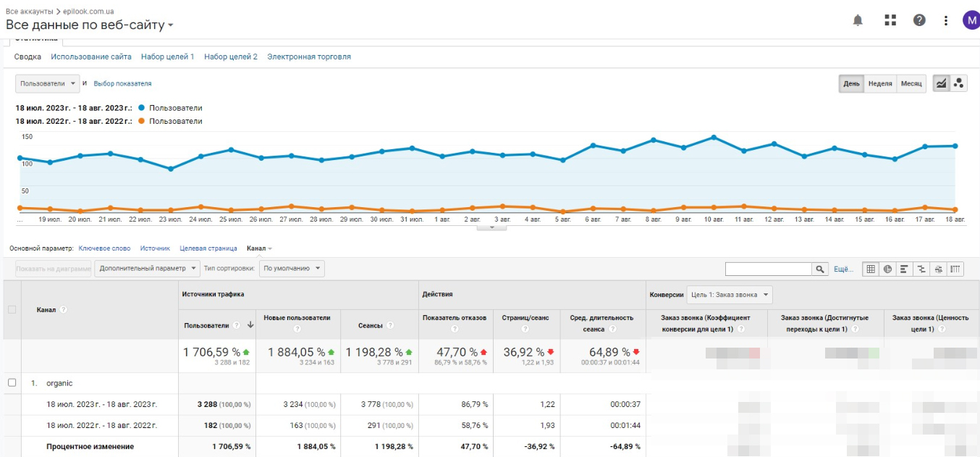Image resolution: width=980 pixels, height=457 pixels.
Task: Switch to line chart view
Action: [941, 83]
